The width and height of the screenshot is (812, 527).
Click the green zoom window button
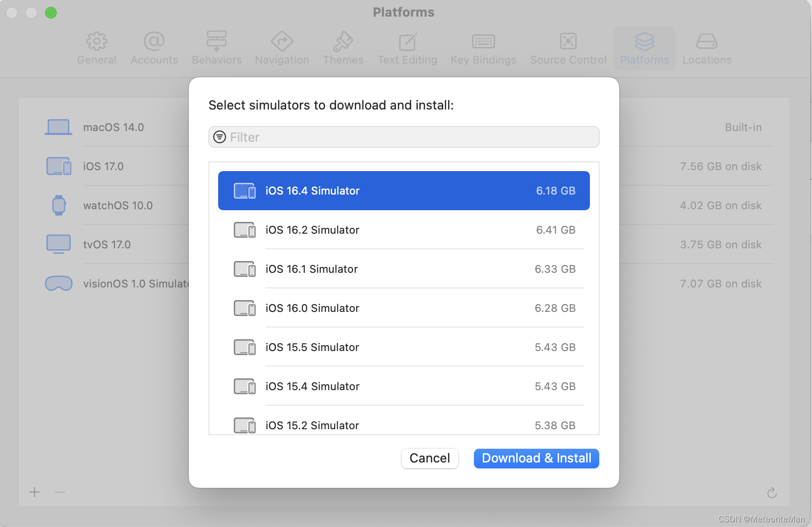coord(51,12)
